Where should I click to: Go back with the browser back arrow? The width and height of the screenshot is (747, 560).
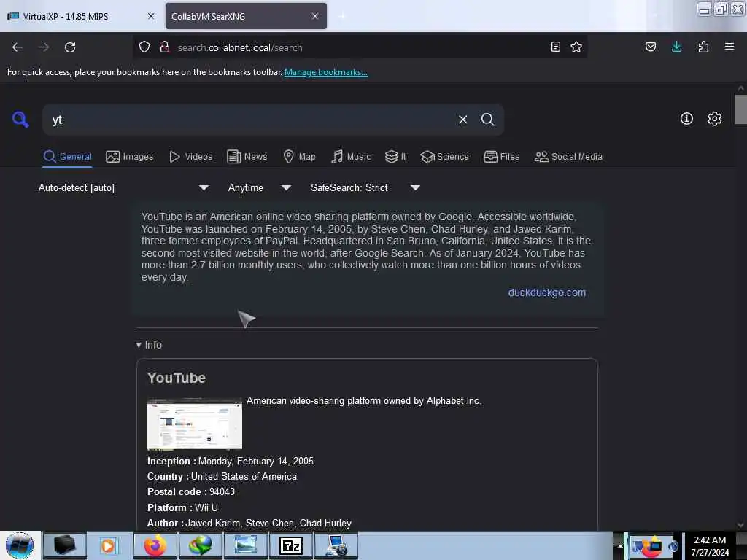[x=18, y=47]
